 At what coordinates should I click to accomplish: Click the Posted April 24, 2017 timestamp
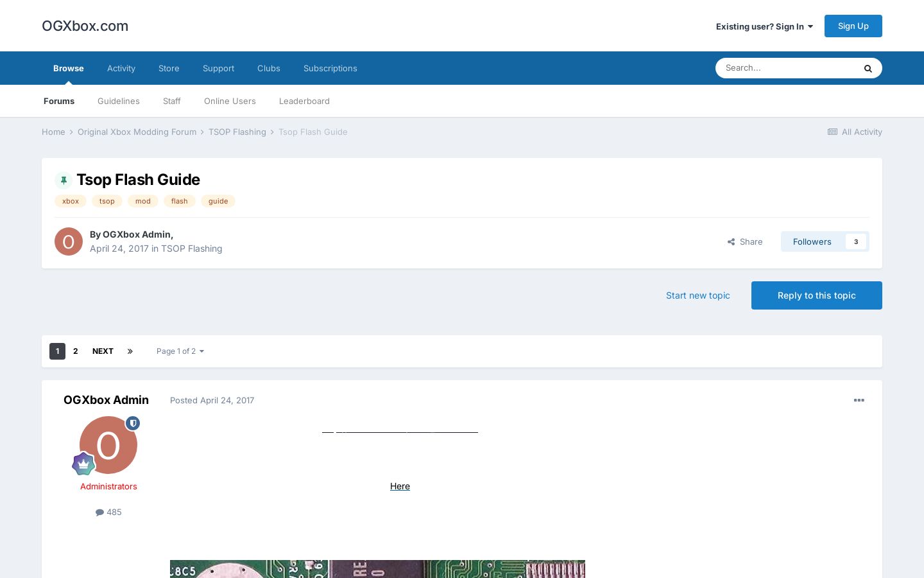click(x=212, y=400)
